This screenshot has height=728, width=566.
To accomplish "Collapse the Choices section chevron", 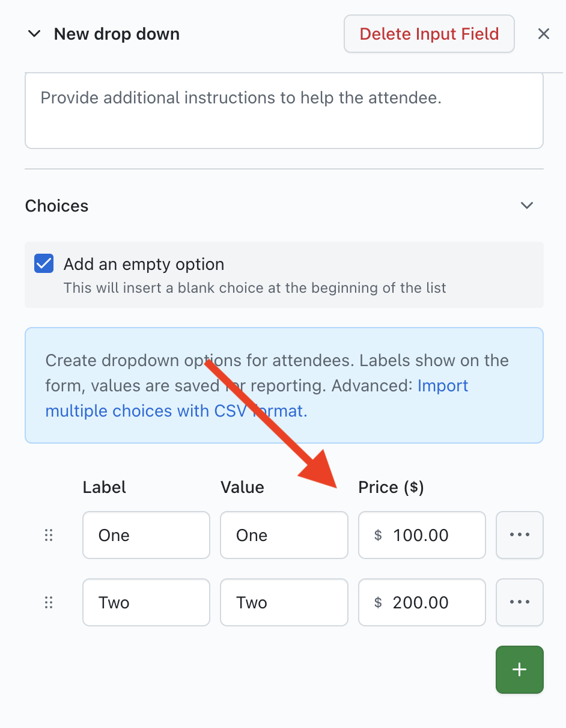I will click(x=527, y=206).
